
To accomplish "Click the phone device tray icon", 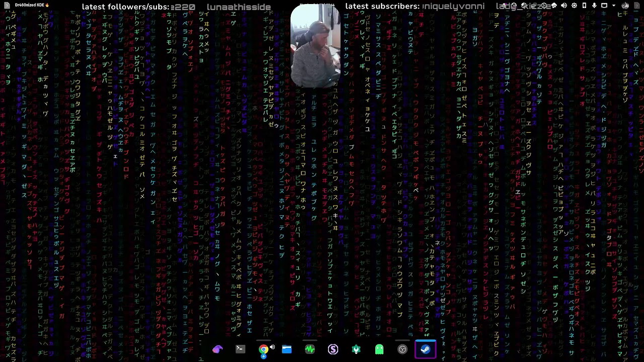I will pyautogui.click(x=584, y=6).
